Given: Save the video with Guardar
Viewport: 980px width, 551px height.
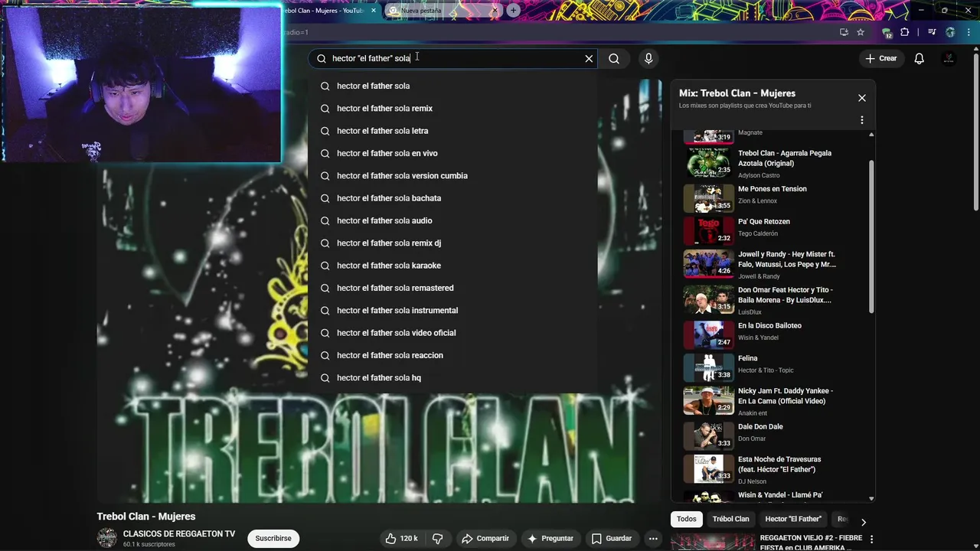Looking at the screenshot, I should (x=611, y=538).
